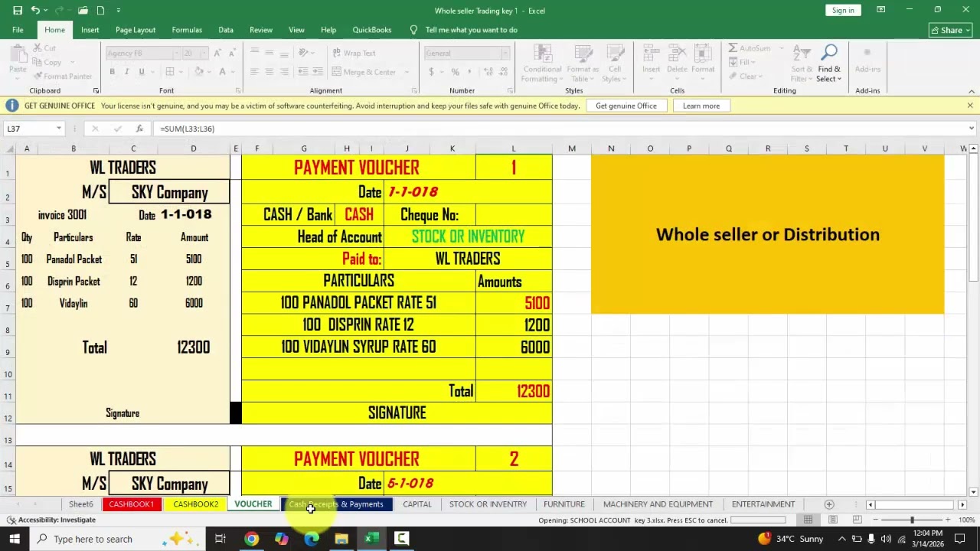This screenshot has width=980, height=551.
Task: Click the New blank document icon
Action: tap(101, 10)
